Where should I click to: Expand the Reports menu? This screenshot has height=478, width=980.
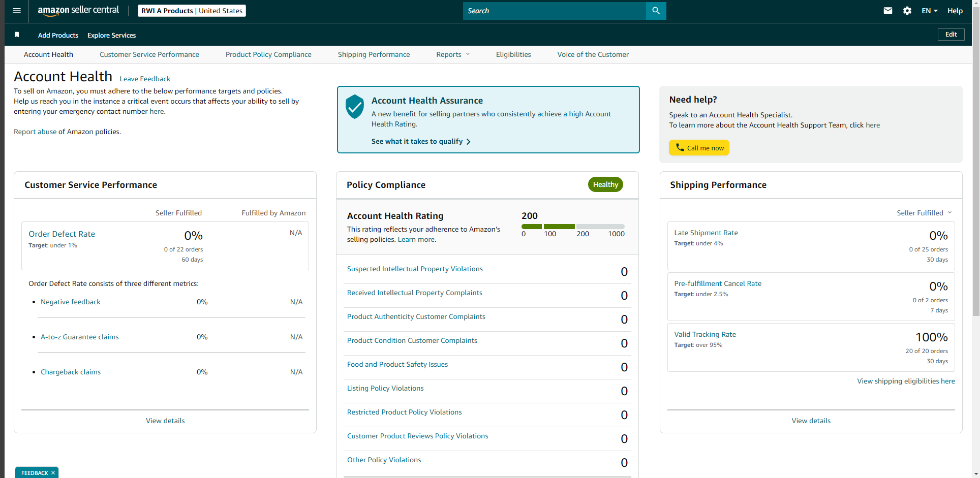point(453,54)
